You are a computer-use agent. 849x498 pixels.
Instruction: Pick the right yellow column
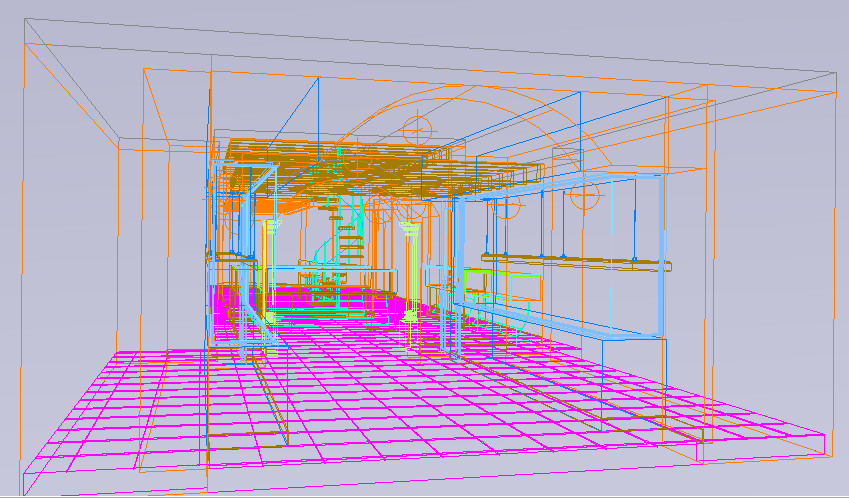coord(409,270)
